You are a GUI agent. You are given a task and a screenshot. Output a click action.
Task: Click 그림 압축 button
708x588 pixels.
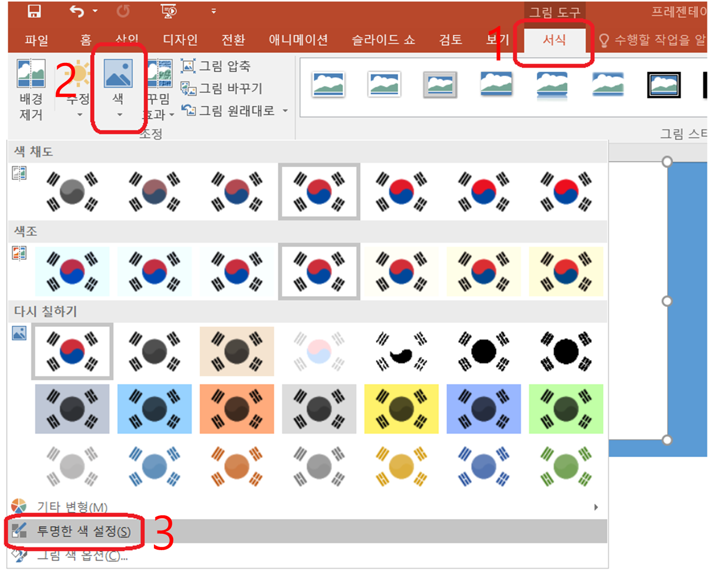[x=216, y=66]
